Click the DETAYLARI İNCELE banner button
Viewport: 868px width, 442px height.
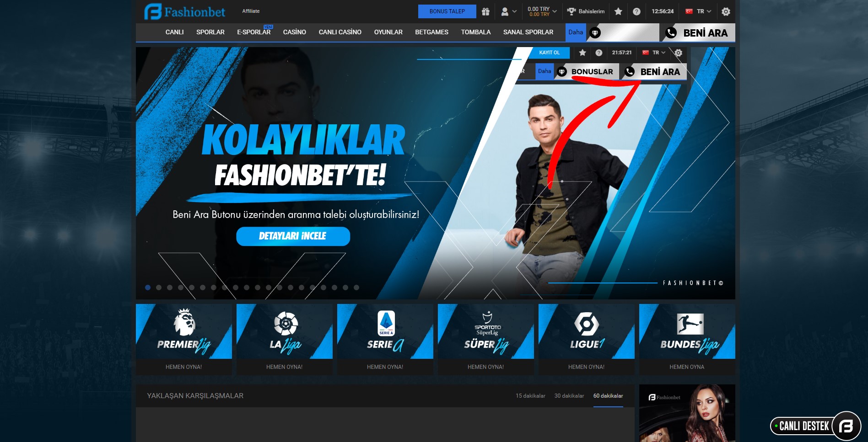point(293,236)
